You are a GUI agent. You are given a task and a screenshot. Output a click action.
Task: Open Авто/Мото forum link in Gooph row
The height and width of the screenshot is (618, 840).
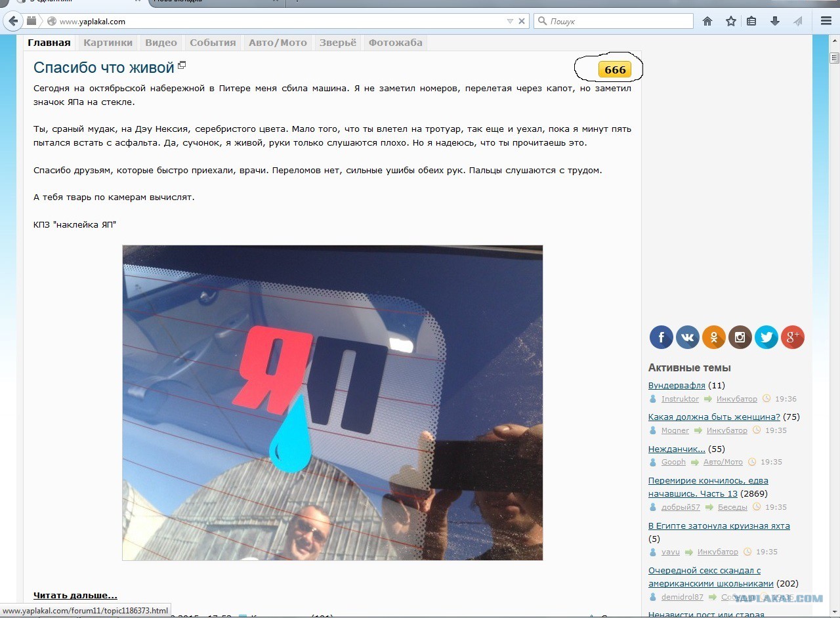(x=723, y=462)
